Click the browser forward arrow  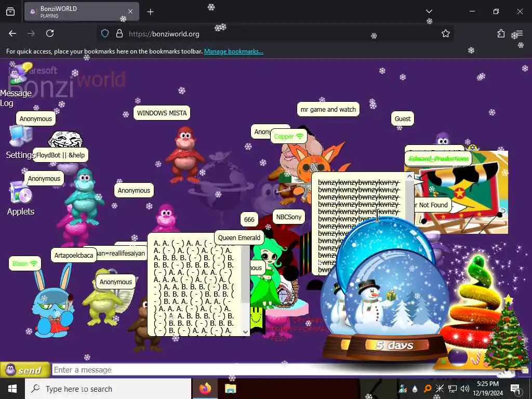pyautogui.click(x=31, y=33)
